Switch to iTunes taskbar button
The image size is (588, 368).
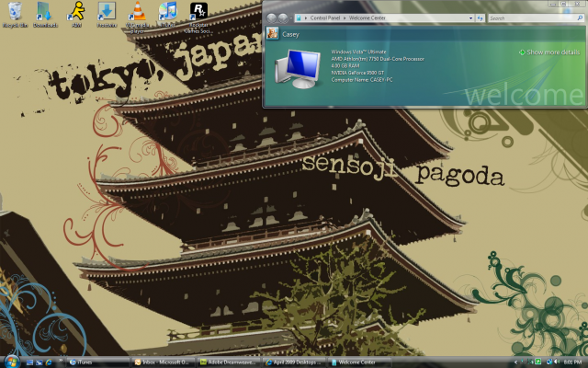pos(98,362)
